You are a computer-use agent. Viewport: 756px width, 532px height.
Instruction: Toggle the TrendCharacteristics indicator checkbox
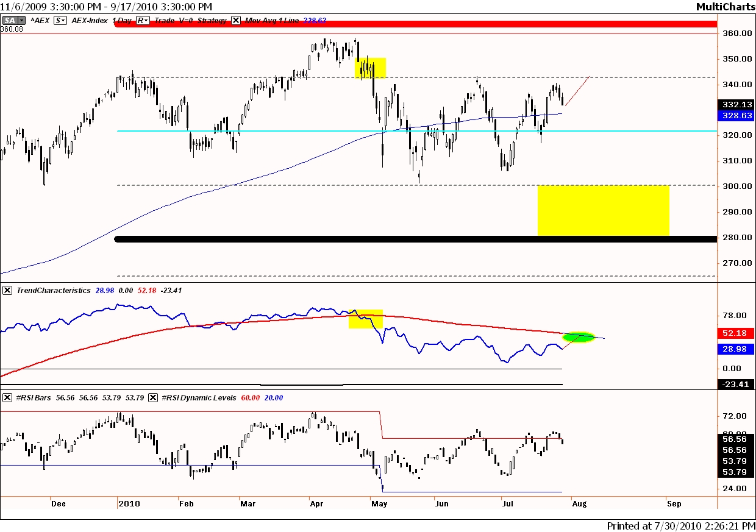[x=7, y=290]
